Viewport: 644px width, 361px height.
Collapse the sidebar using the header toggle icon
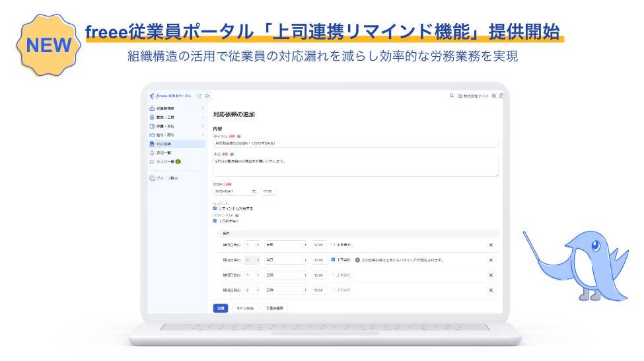point(207,96)
